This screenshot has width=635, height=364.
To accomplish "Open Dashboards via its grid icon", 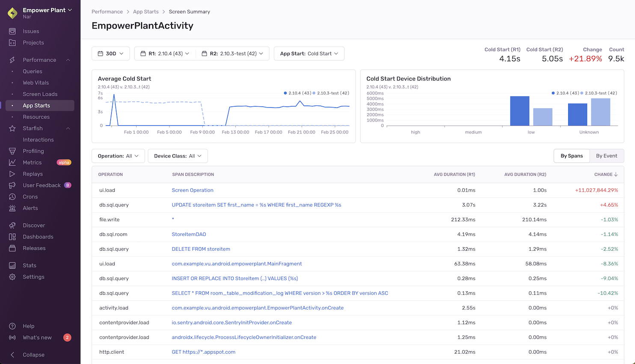I will point(12,237).
